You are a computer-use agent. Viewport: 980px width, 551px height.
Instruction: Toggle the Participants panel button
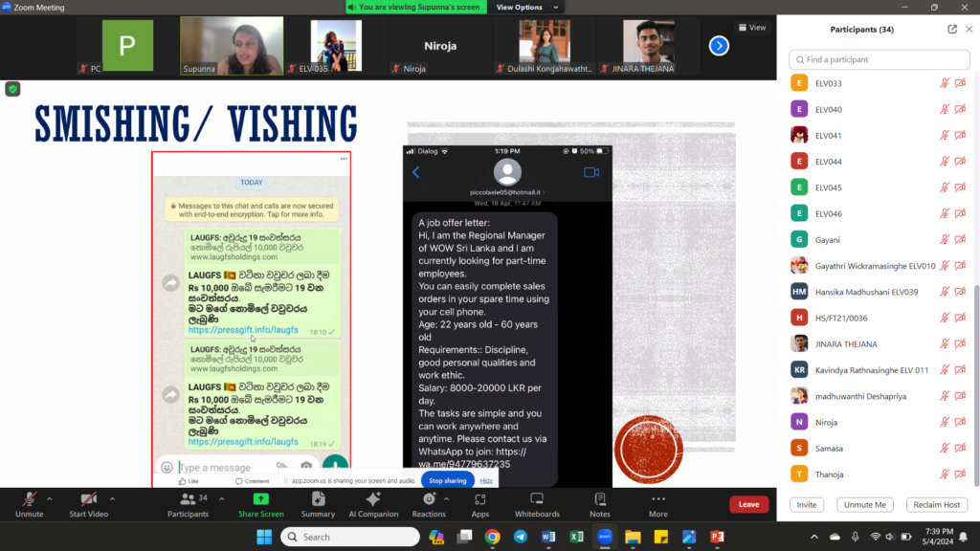pyautogui.click(x=188, y=504)
